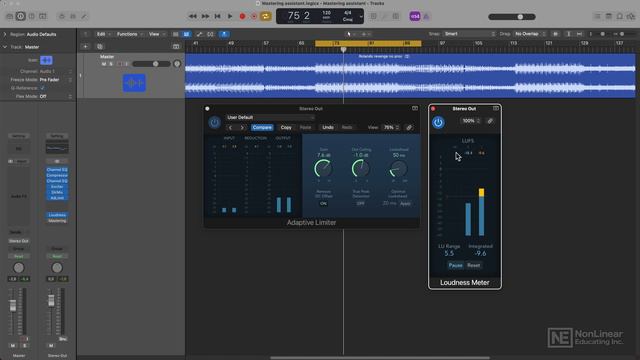
Task: Add a new track with the plus button
Action: [85, 47]
